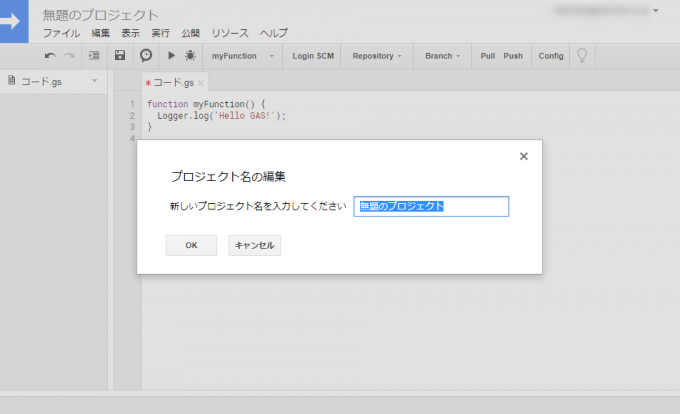The width and height of the screenshot is (680, 414).
Task: Close the コード.gs editor tab
Action: [200, 83]
